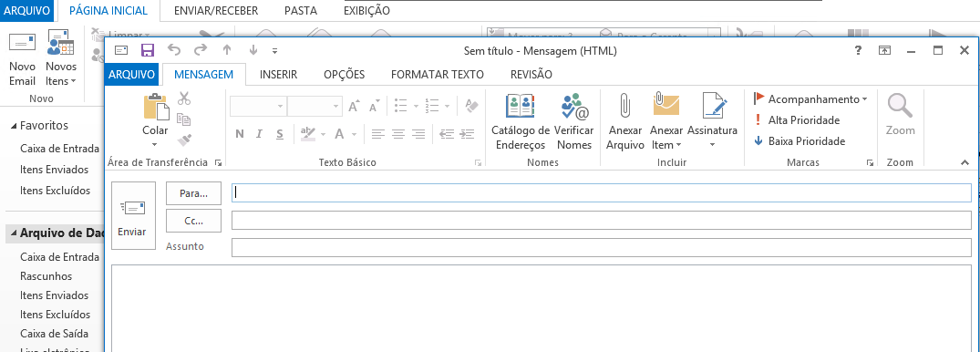The height and width of the screenshot is (352, 980).
Task: Undo the last action in message window
Action: click(x=174, y=51)
